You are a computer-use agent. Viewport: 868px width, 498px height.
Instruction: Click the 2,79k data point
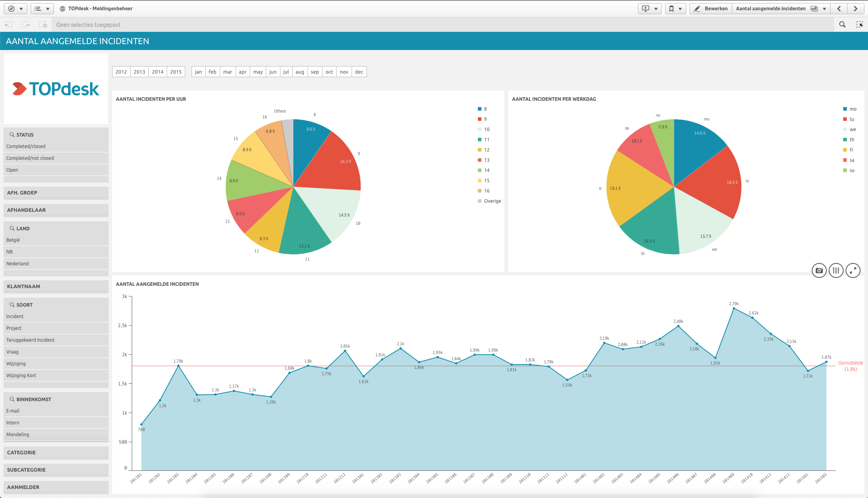pyautogui.click(x=734, y=308)
